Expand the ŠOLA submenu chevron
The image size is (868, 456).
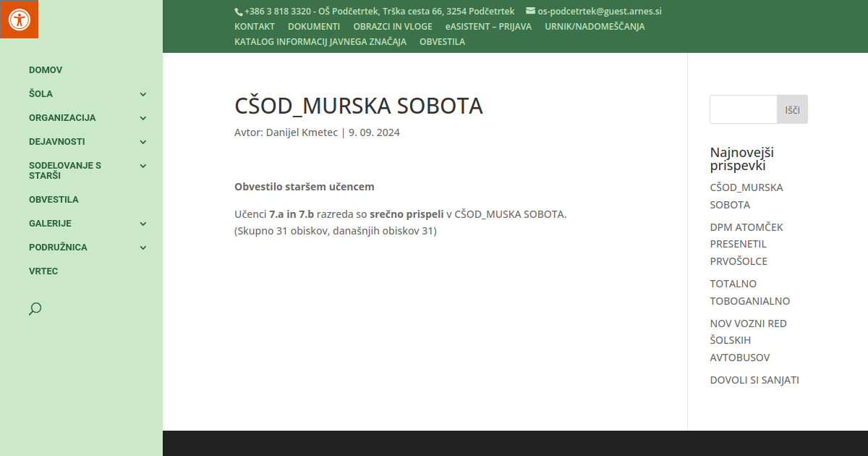[x=143, y=94]
